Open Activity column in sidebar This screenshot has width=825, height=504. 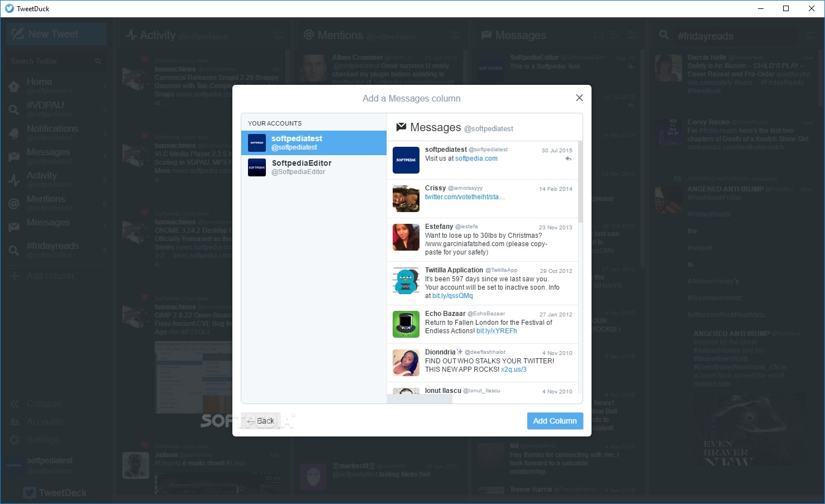(x=56, y=179)
